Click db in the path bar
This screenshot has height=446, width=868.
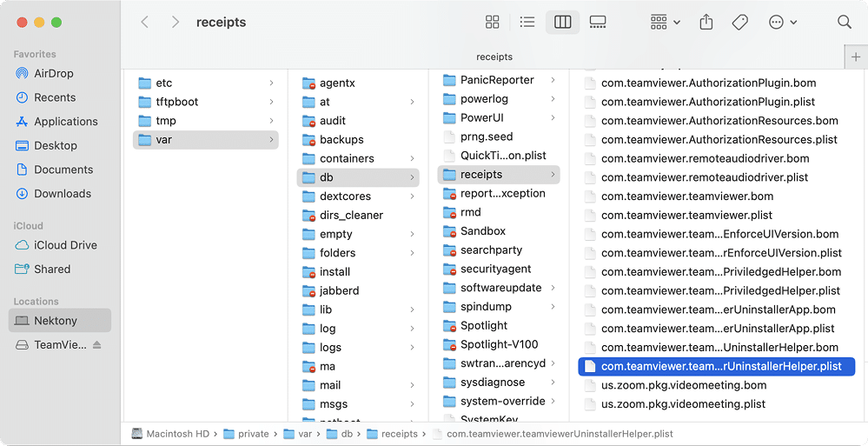click(340, 434)
